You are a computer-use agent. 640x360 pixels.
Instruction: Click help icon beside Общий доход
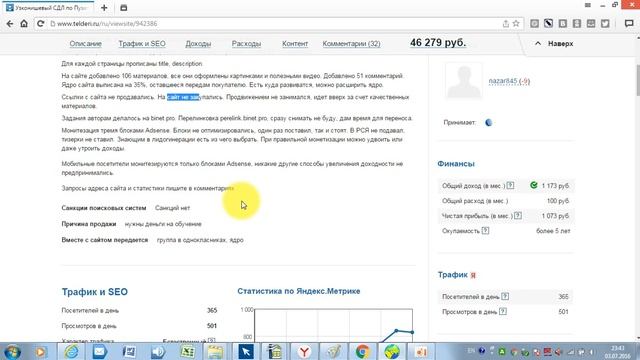510,186
